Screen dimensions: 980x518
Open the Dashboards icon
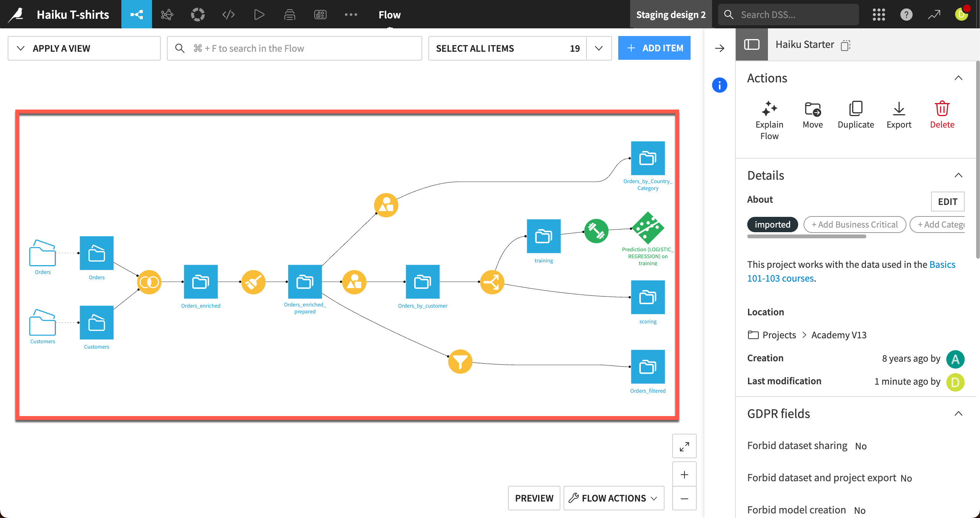click(320, 14)
